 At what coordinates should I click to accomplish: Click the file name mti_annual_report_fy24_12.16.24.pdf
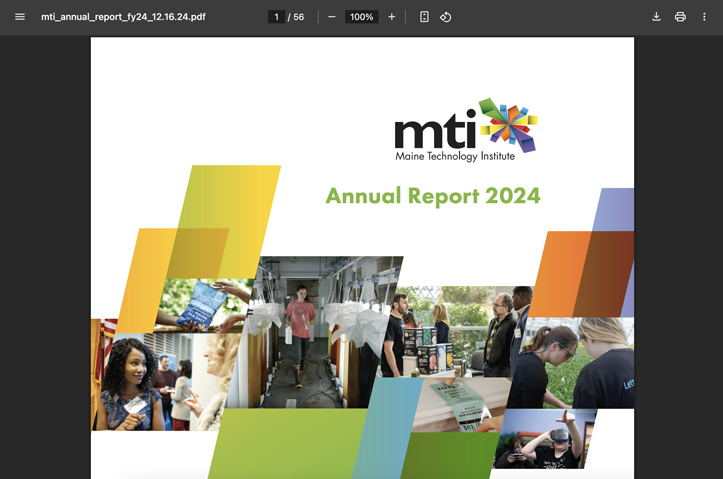tap(123, 17)
